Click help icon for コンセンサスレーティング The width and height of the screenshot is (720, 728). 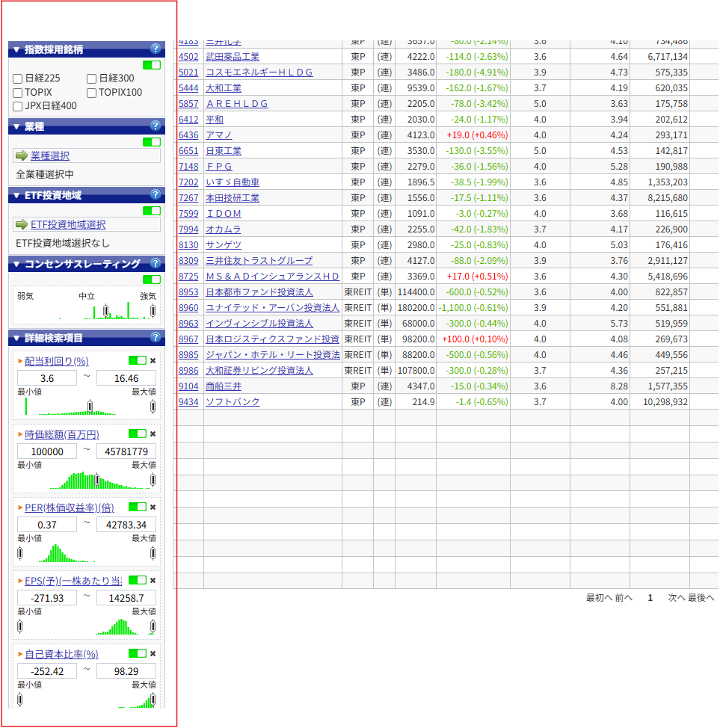tap(156, 264)
